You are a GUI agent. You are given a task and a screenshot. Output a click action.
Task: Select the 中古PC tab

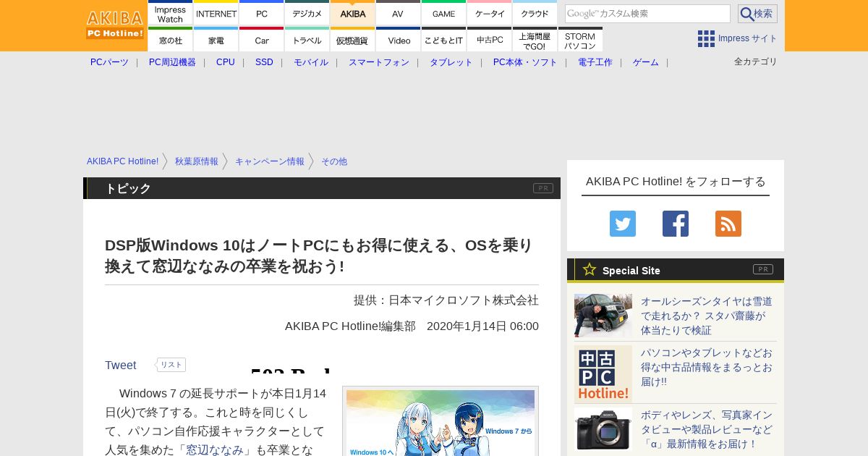490,40
